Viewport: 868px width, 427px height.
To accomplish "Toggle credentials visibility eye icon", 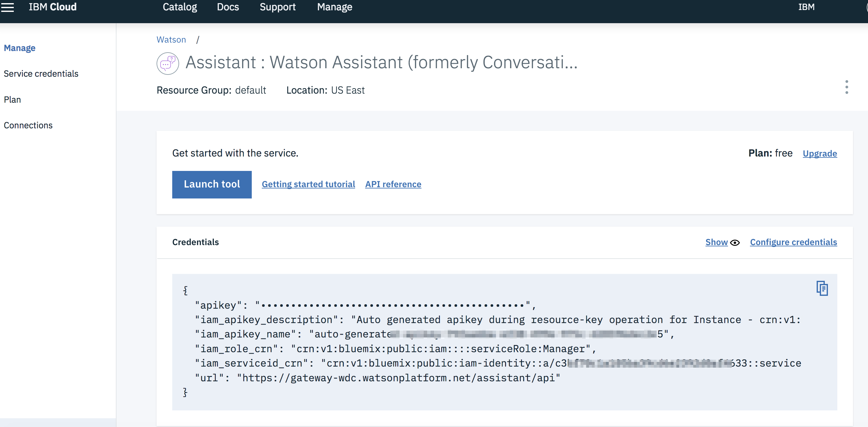I will 735,243.
